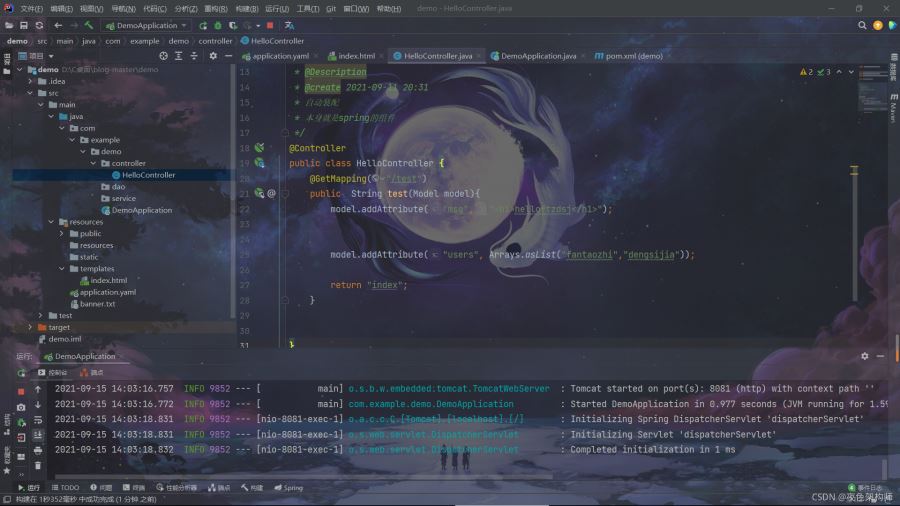Run with coverage shield icon

click(232, 25)
